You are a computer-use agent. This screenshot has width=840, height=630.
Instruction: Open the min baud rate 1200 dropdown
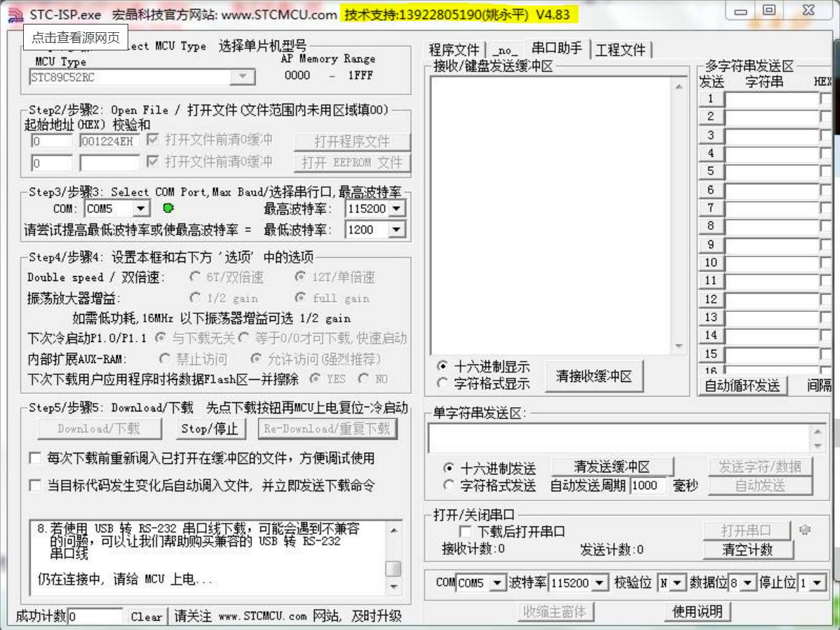click(x=396, y=230)
